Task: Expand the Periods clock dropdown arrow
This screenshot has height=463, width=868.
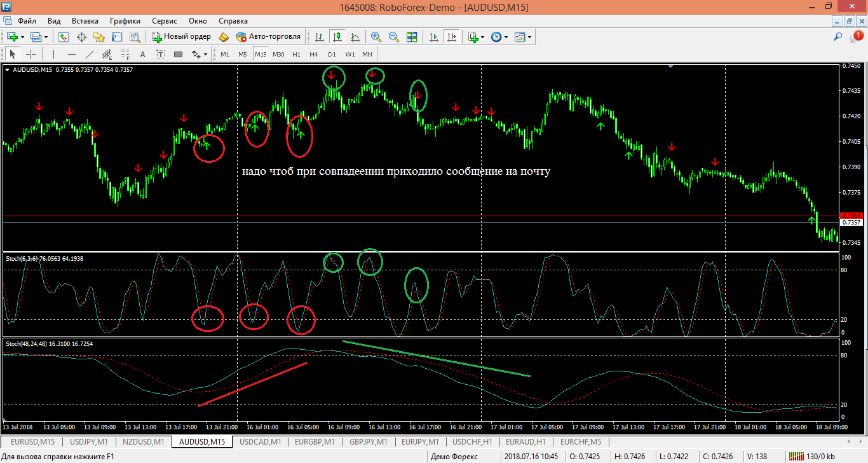Action: [x=506, y=37]
